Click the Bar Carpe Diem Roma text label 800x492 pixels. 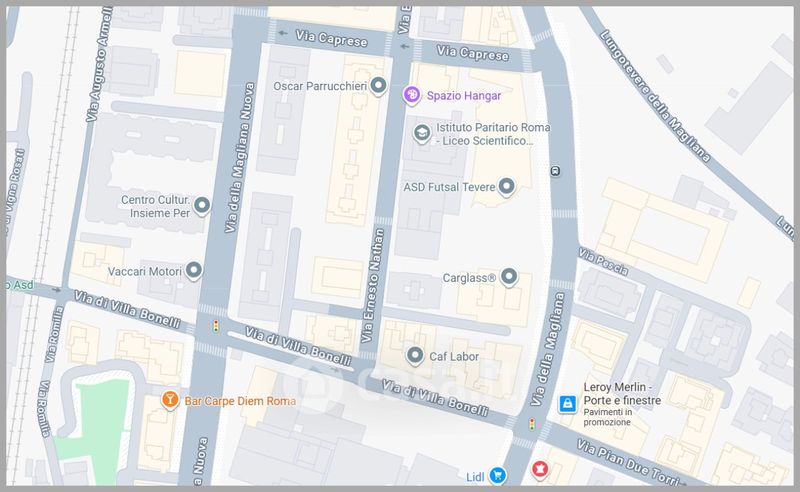click(239, 401)
